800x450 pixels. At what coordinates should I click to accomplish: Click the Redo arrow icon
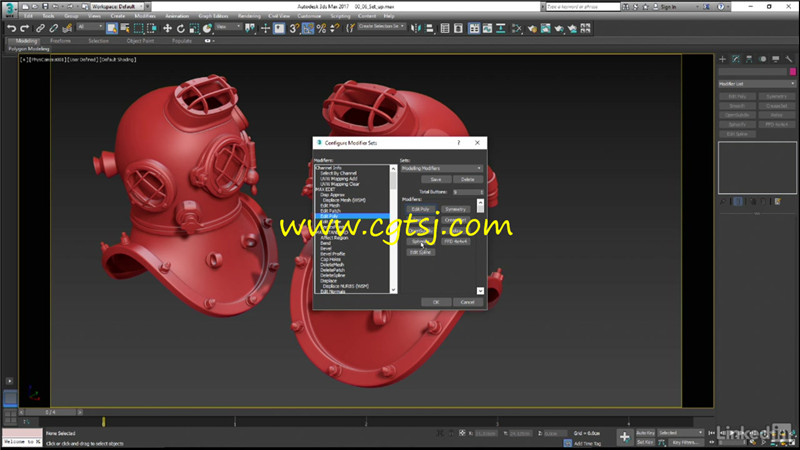24,29
